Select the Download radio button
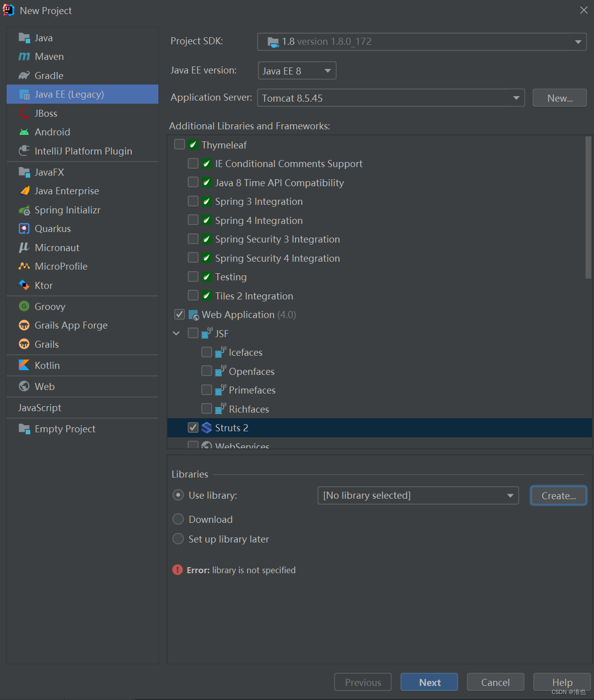This screenshot has height=700, width=594. [x=178, y=519]
